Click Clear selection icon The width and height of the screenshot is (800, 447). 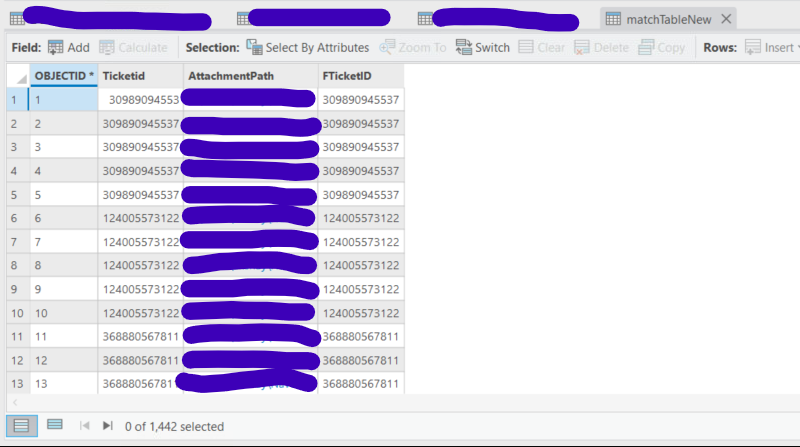[526, 47]
